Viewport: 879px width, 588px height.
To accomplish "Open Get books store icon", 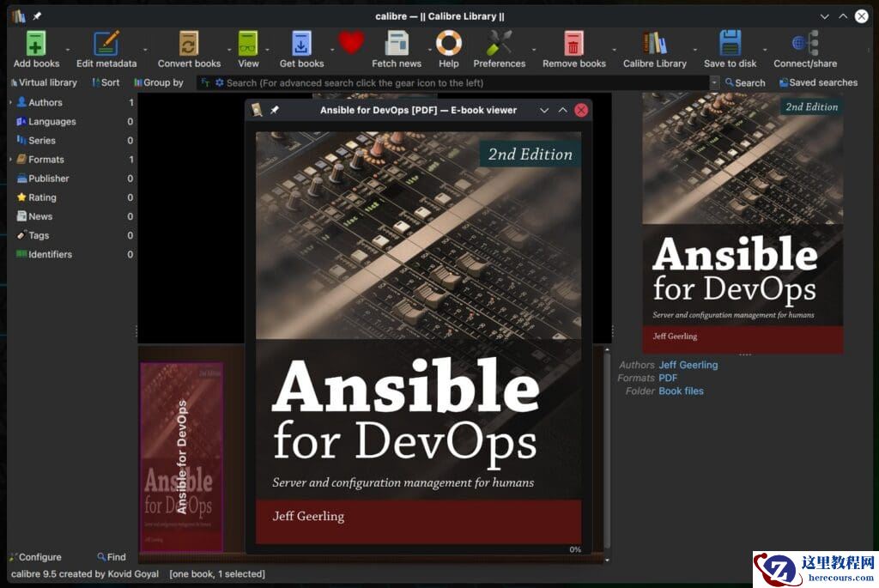I will tap(301, 44).
